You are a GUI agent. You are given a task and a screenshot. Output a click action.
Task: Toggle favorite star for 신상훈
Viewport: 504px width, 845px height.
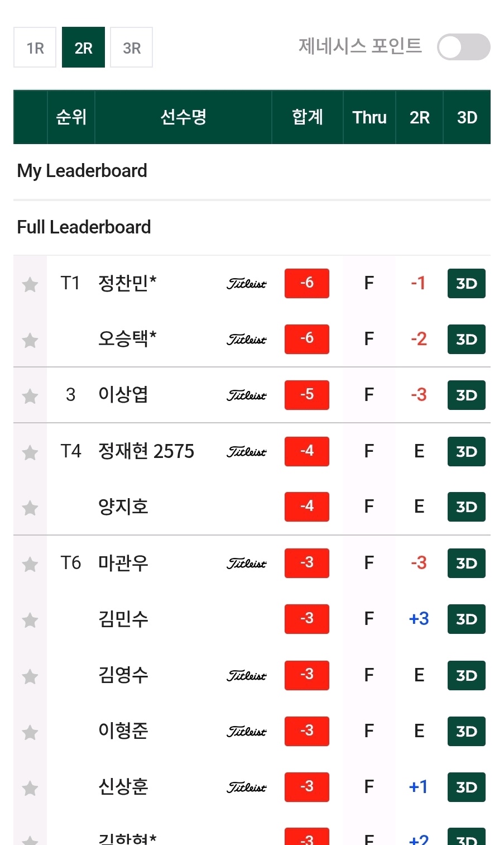tap(30, 788)
